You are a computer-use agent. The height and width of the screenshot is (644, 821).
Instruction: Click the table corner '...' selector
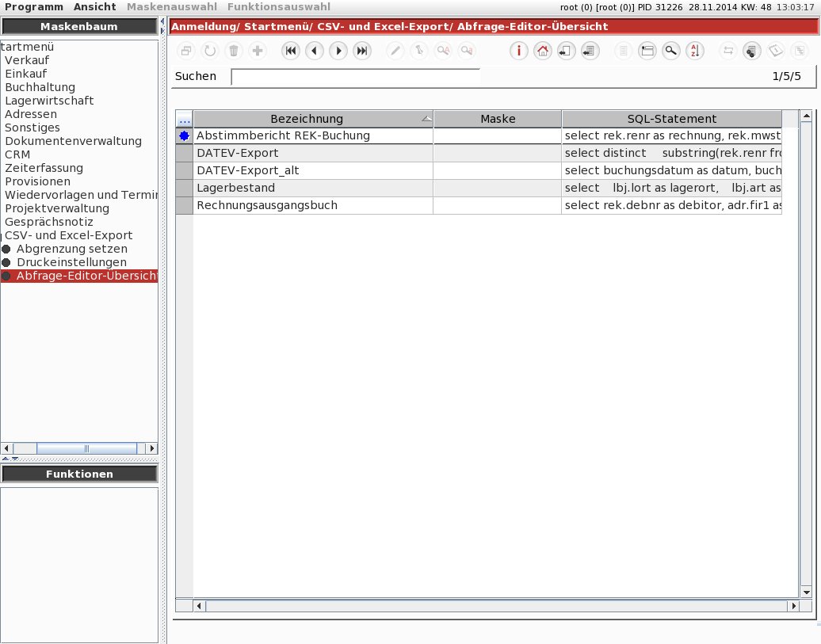[x=185, y=120]
